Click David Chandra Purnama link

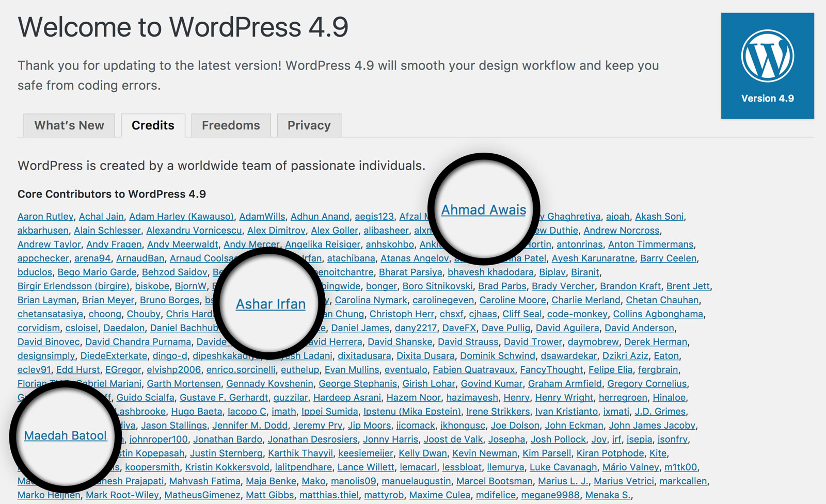click(138, 342)
